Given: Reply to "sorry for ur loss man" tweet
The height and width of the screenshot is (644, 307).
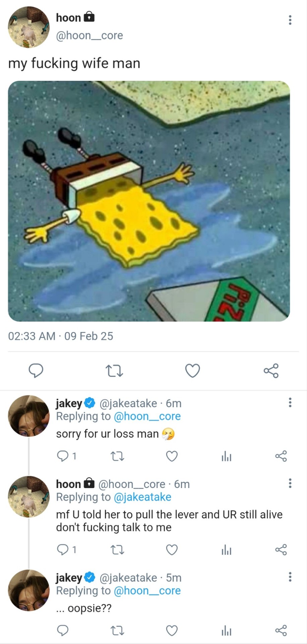Looking at the screenshot, I should 63,456.
